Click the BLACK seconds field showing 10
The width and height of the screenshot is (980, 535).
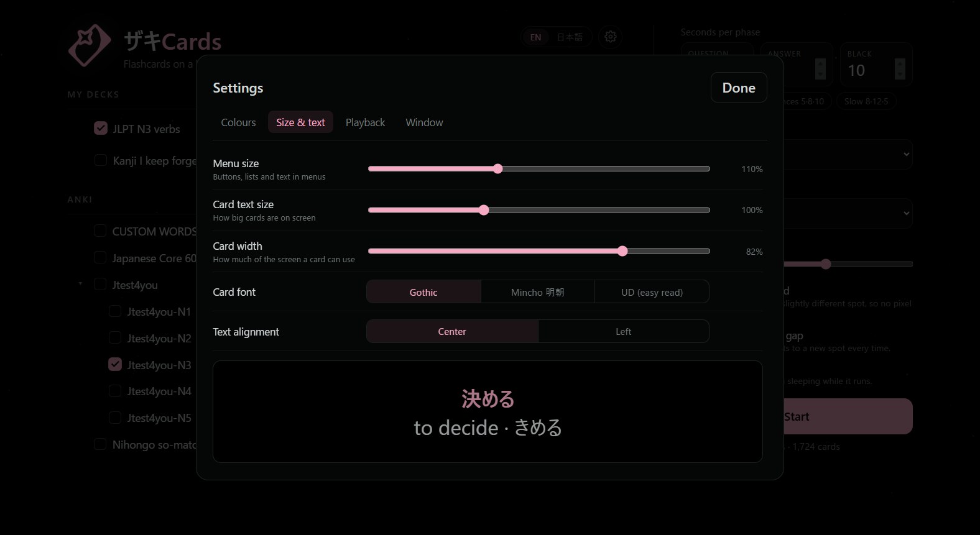point(876,64)
